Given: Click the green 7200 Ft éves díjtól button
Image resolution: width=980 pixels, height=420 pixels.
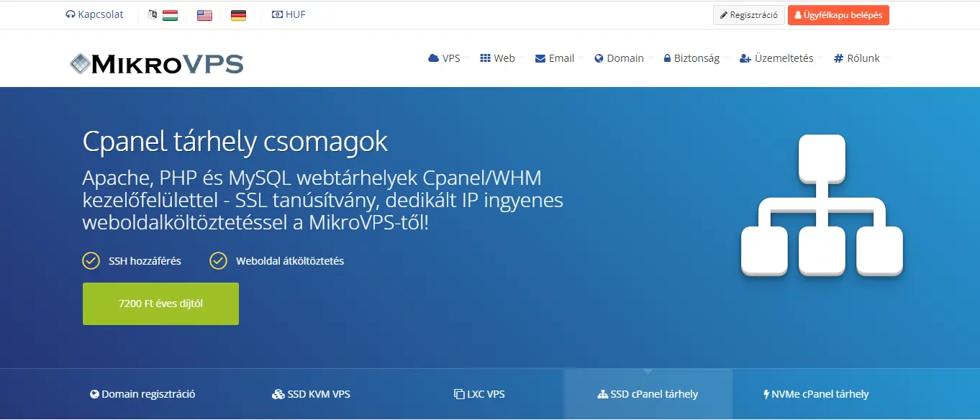Looking at the screenshot, I should (160, 303).
